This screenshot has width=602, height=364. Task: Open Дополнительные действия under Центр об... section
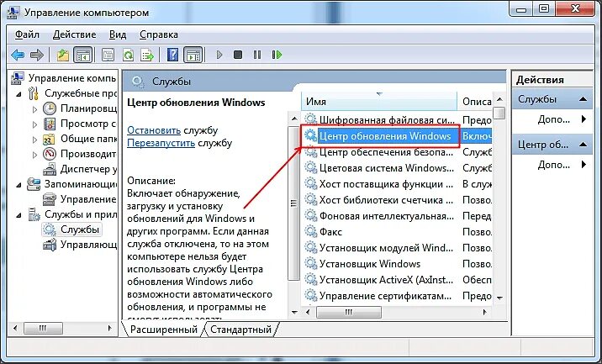(x=553, y=165)
